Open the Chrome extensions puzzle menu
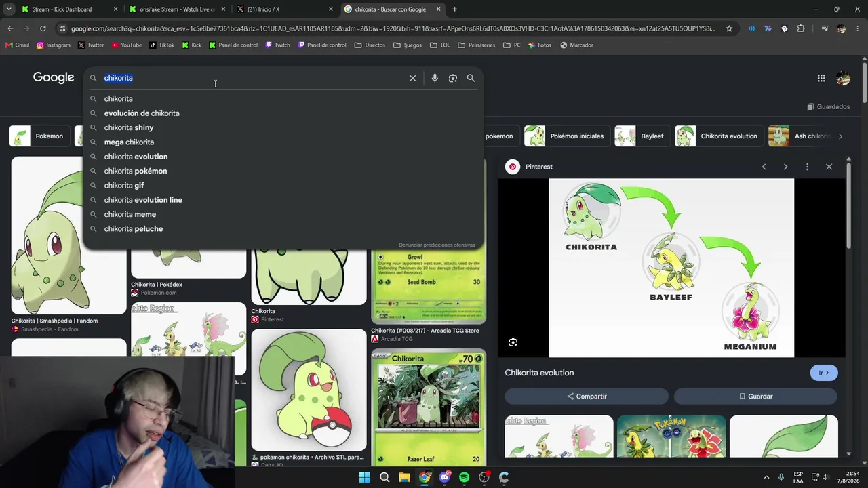This screenshot has width=868, height=488. [801, 28]
